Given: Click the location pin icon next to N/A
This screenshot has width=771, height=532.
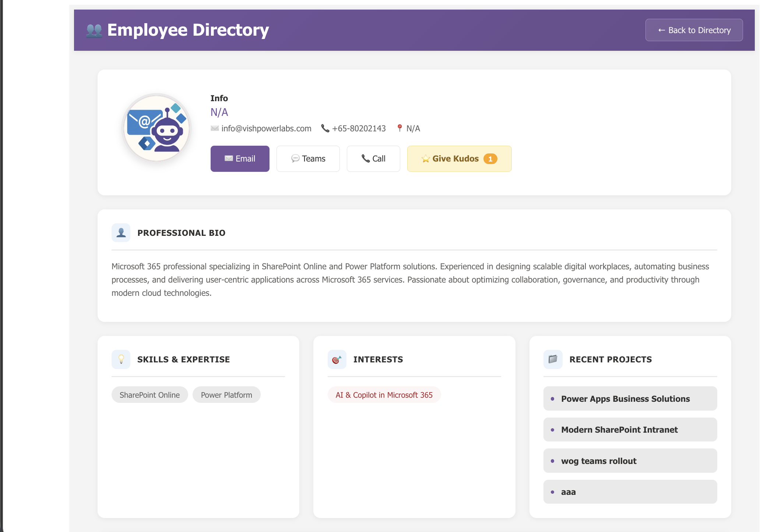Looking at the screenshot, I should pyautogui.click(x=399, y=128).
